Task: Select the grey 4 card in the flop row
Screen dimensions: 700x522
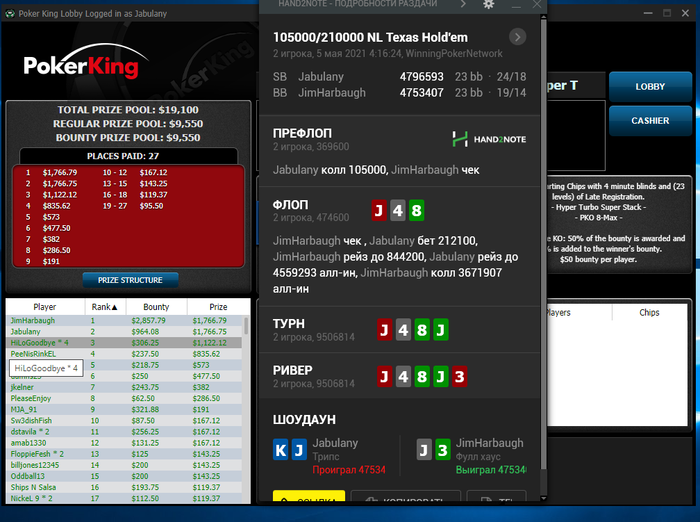Action: click(398, 210)
